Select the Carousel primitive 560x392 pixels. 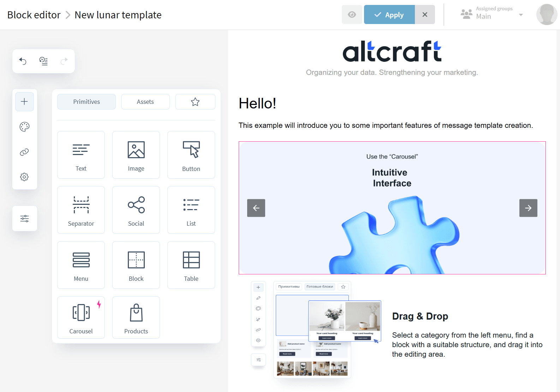click(x=81, y=317)
